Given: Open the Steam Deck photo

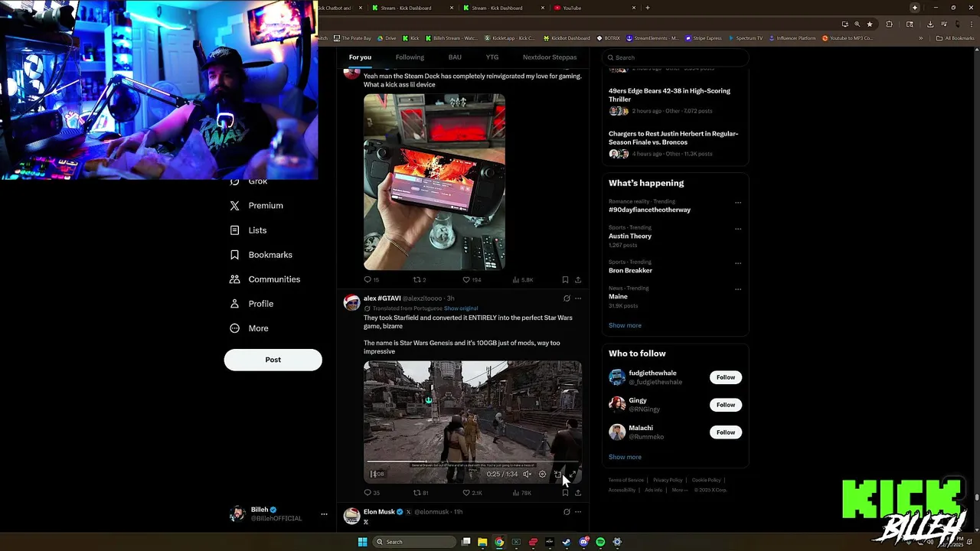Looking at the screenshot, I should click(x=434, y=182).
